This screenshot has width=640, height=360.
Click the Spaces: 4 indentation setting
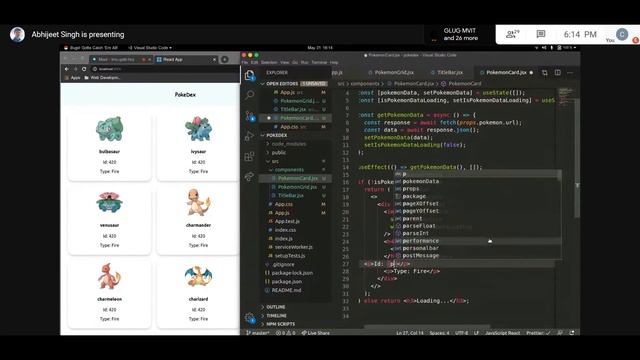[x=439, y=333]
